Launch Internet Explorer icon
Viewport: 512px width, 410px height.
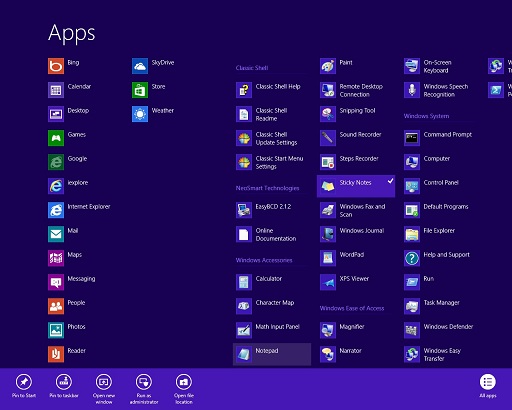56,210
